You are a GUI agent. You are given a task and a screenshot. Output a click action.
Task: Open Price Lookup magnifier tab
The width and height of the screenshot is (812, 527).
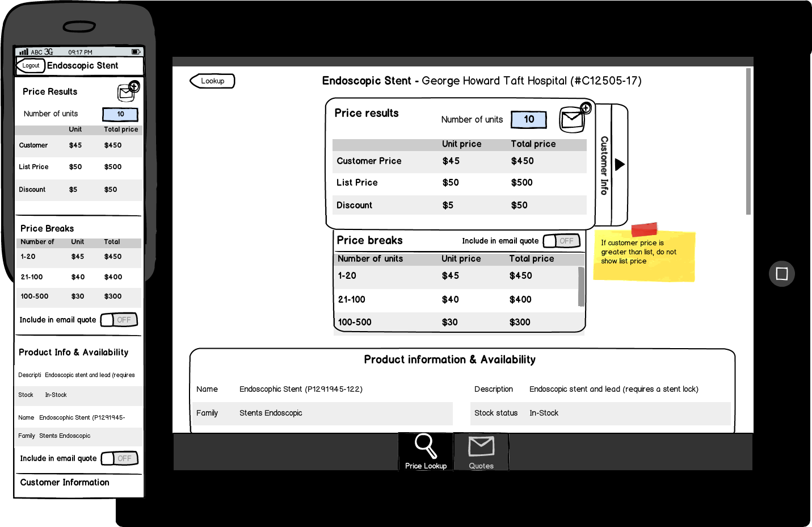(x=426, y=451)
